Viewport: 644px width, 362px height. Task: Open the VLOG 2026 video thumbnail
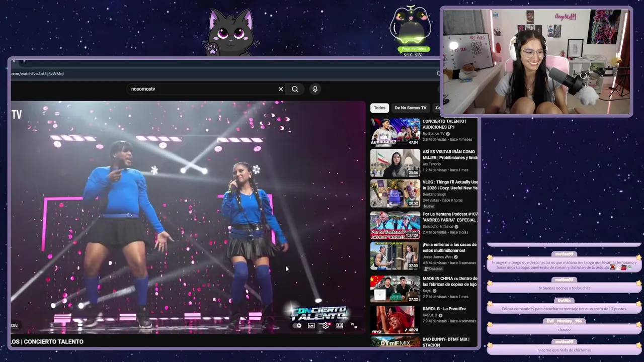(395, 194)
